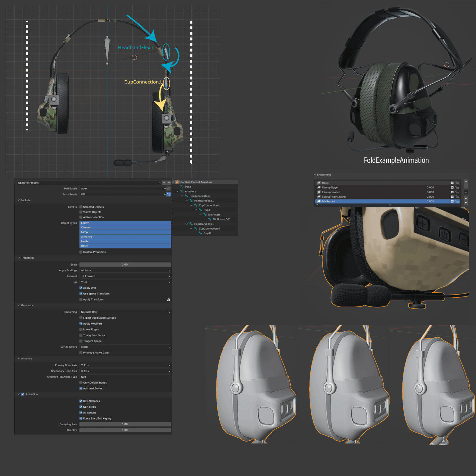
Task: Toggle the batch own directory icon beside Batch Mode
Action: click(169, 194)
